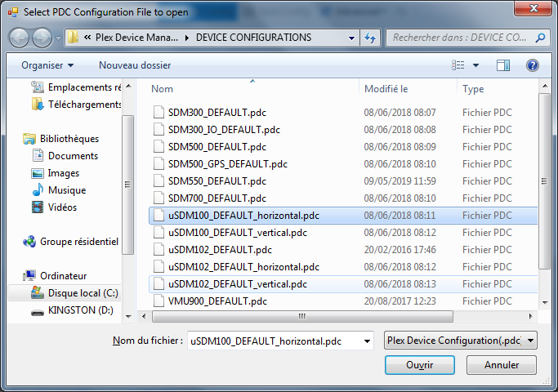Click the file list horizontal scrollbar thumb
This screenshot has width=558, height=392.
tap(302, 316)
